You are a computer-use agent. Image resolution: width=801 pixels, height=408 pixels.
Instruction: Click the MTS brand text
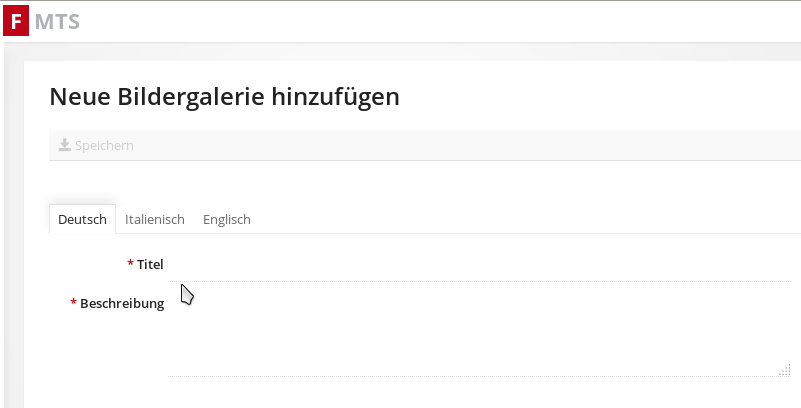point(57,21)
